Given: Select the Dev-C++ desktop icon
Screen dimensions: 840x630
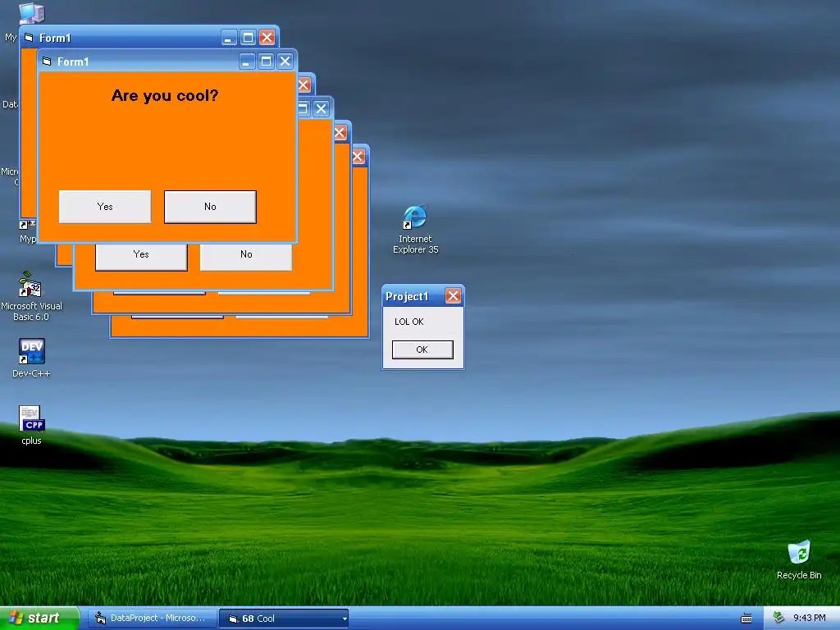Looking at the screenshot, I should pos(31,358).
